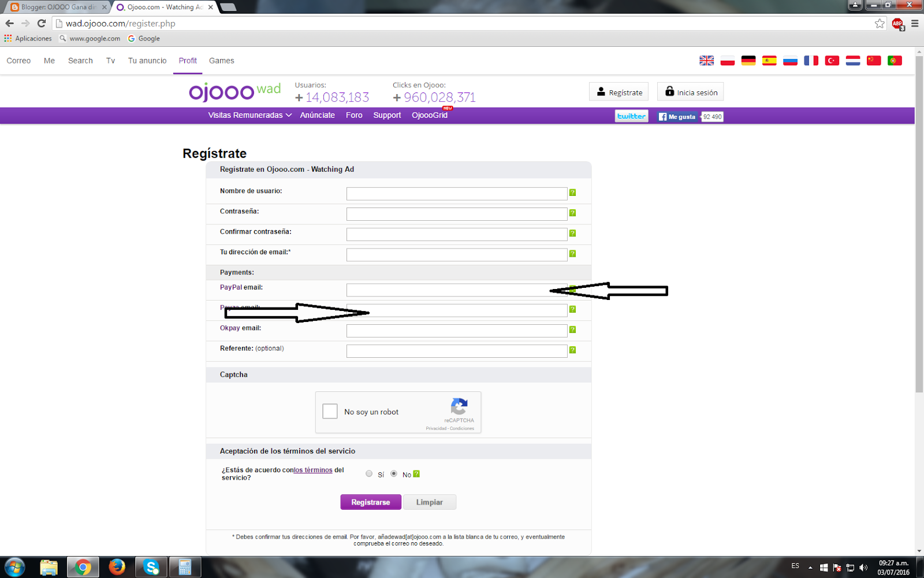The width and height of the screenshot is (924, 578).
Task: Select the Sí radio button for terms acceptance
Action: 369,473
